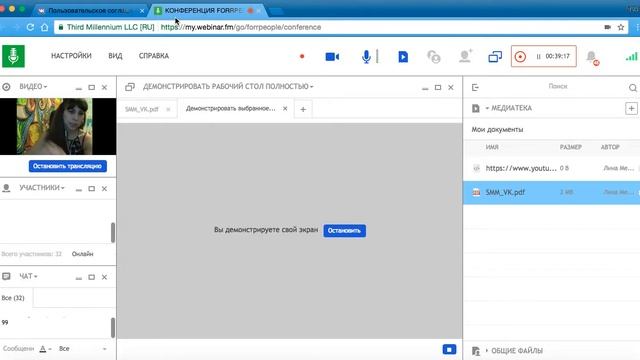Open text formatting in chat input
Screen dimensions: 640x360
coord(44,349)
